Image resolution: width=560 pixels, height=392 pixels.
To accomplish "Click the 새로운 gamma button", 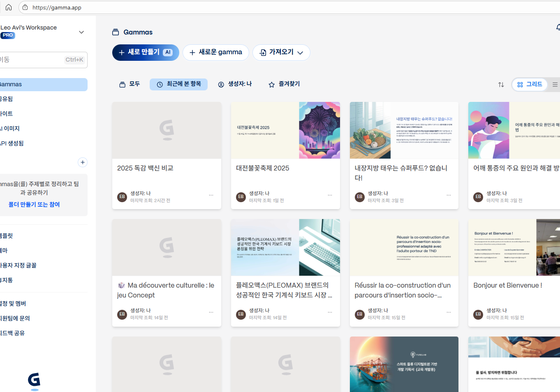I will pyautogui.click(x=216, y=53).
